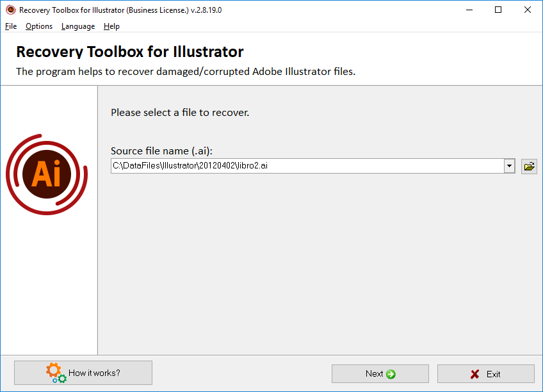Image resolution: width=543 pixels, height=392 pixels.
Task: Open the How it works? guide
Action: coord(83,373)
